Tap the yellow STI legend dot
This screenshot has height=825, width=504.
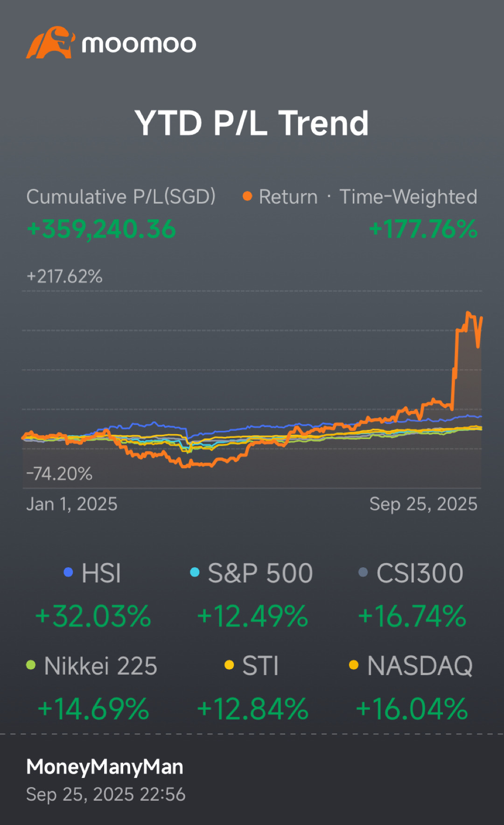(229, 665)
